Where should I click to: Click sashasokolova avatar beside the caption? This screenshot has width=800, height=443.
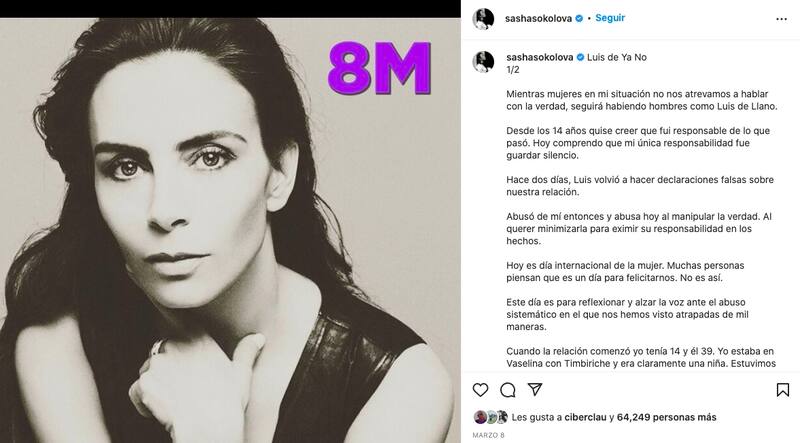(x=483, y=62)
